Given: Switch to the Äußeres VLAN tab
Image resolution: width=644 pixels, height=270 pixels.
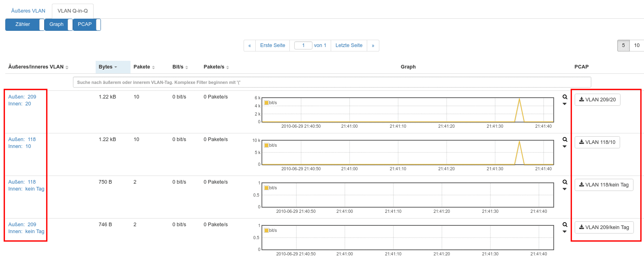Looking at the screenshot, I should (x=28, y=11).
